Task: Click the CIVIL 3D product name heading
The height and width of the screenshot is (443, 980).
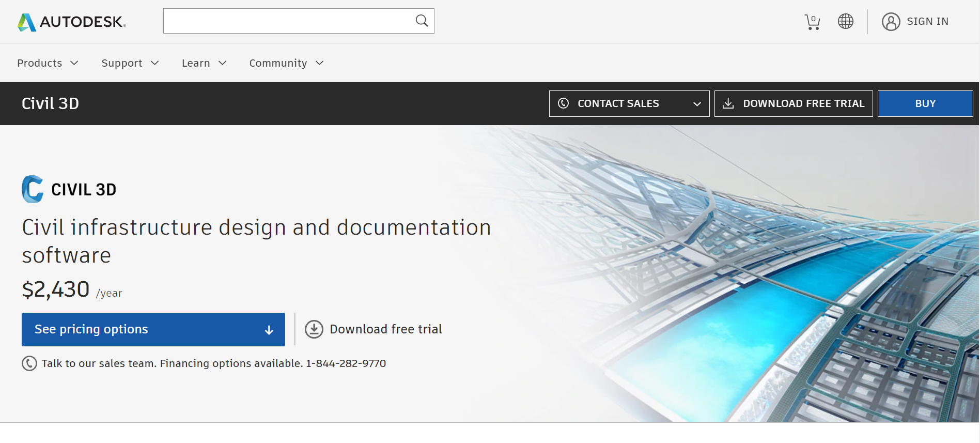Action: [84, 190]
